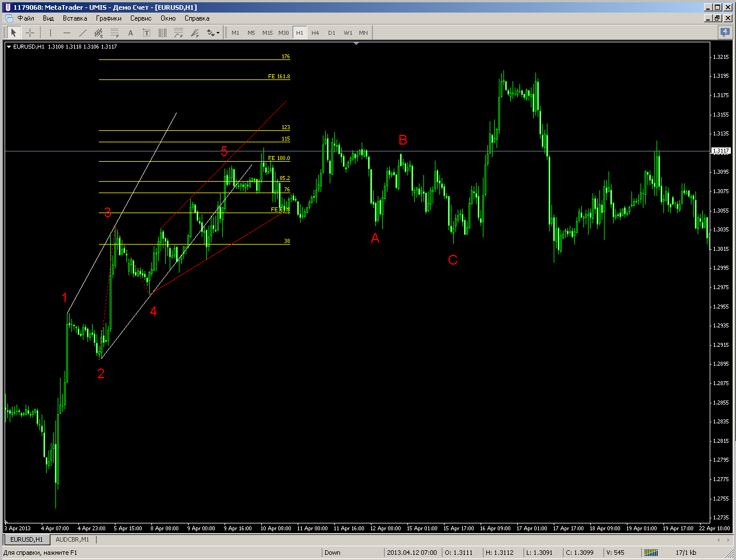Open the chart shift marker at top

click(357, 43)
